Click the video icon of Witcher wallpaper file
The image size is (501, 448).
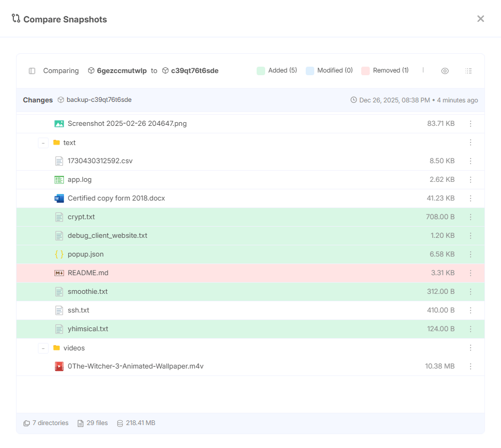(59, 366)
